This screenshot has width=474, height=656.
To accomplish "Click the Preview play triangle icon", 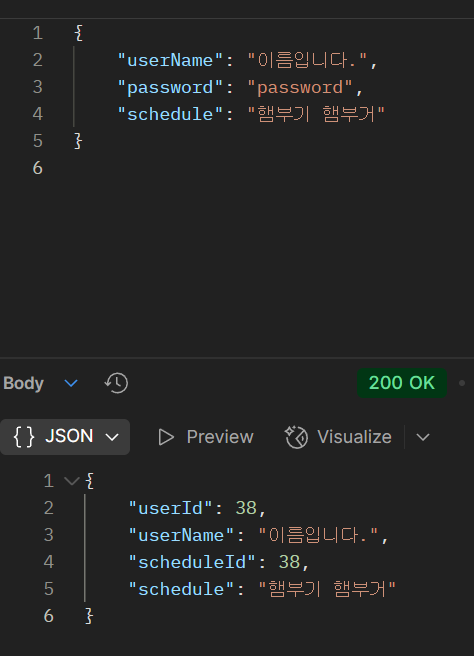I will point(166,437).
